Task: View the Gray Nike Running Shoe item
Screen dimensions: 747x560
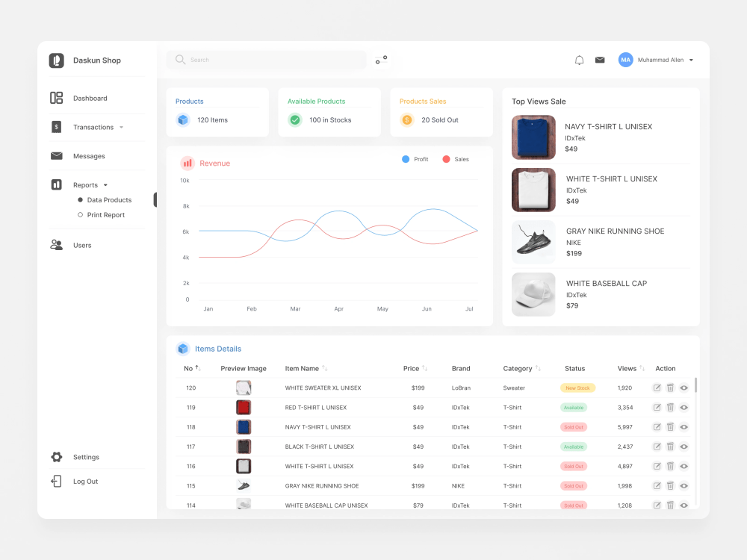Action: (x=684, y=486)
